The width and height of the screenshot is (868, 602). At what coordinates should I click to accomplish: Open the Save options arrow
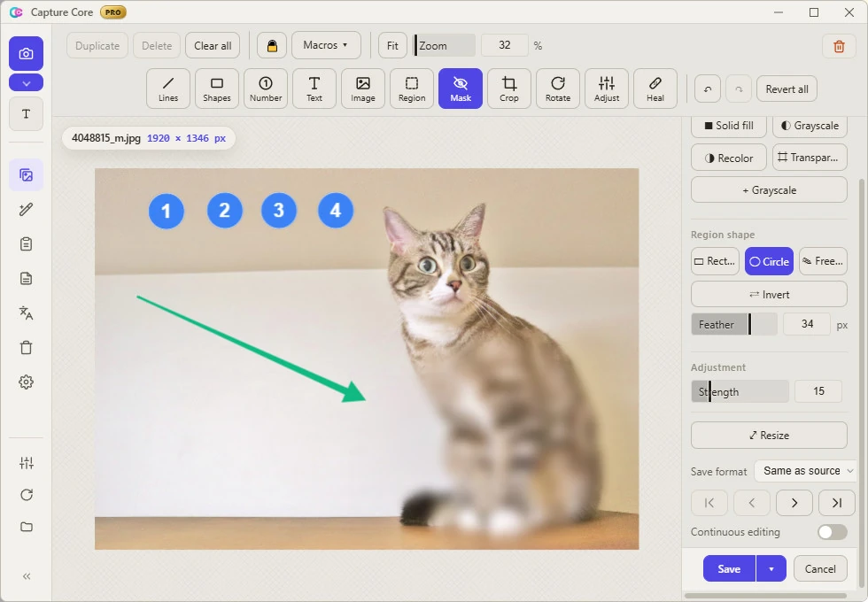[771, 568]
